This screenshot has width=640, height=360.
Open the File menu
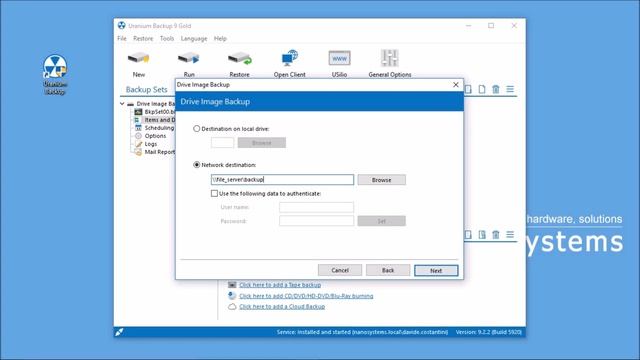(122, 38)
